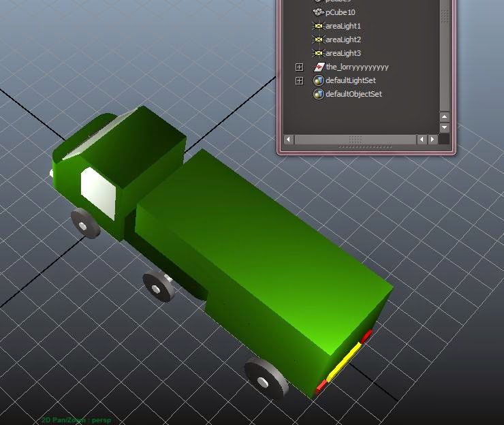Click the yellow rear bumper strip
504x425 pixels.
[x=344, y=362]
